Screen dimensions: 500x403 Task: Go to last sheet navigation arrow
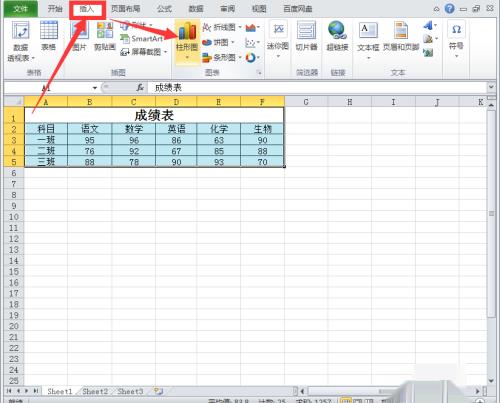point(35,391)
